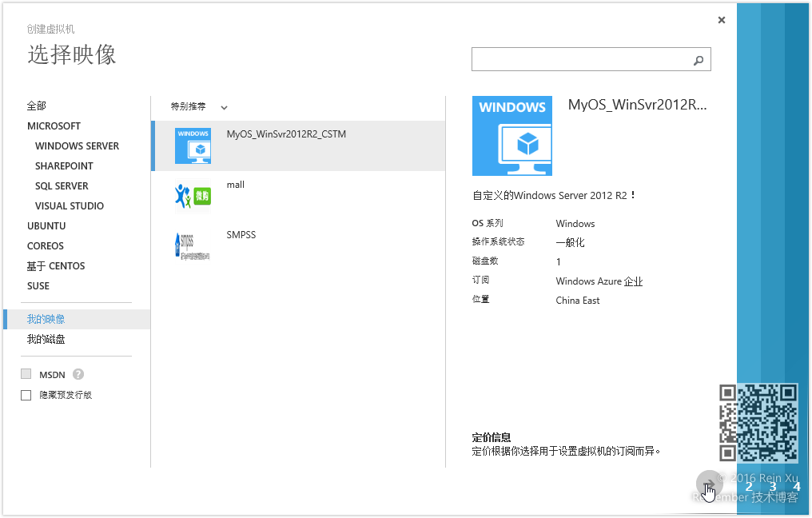Screen dimensions: 812x518
Task: Select the WINDOWS SERVER category
Action: pos(78,146)
